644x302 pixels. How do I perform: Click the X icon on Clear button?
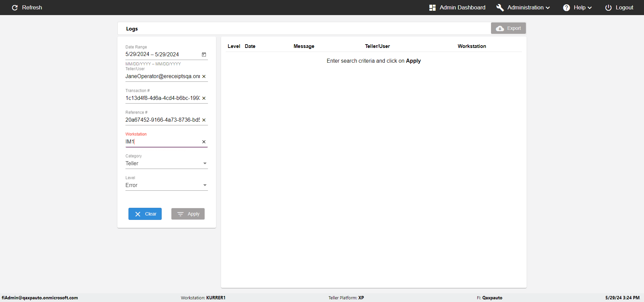pyautogui.click(x=138, y=214)
